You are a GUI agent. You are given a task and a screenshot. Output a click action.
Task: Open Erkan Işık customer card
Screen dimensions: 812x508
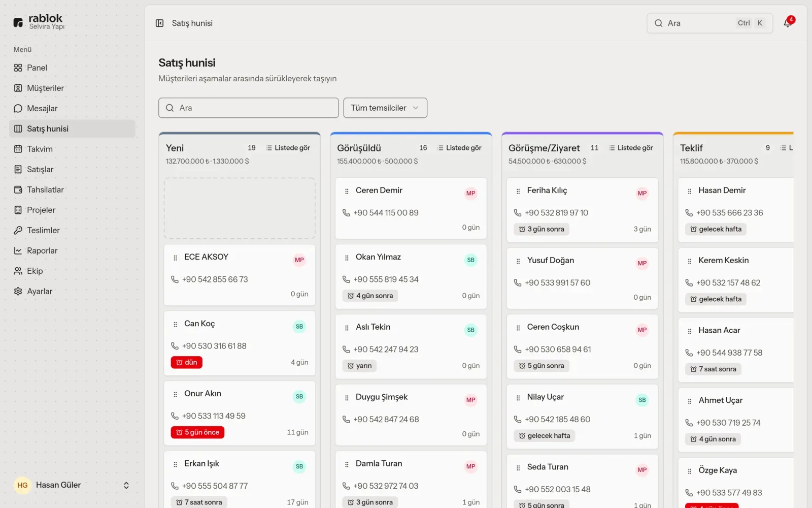pos(240,480)
